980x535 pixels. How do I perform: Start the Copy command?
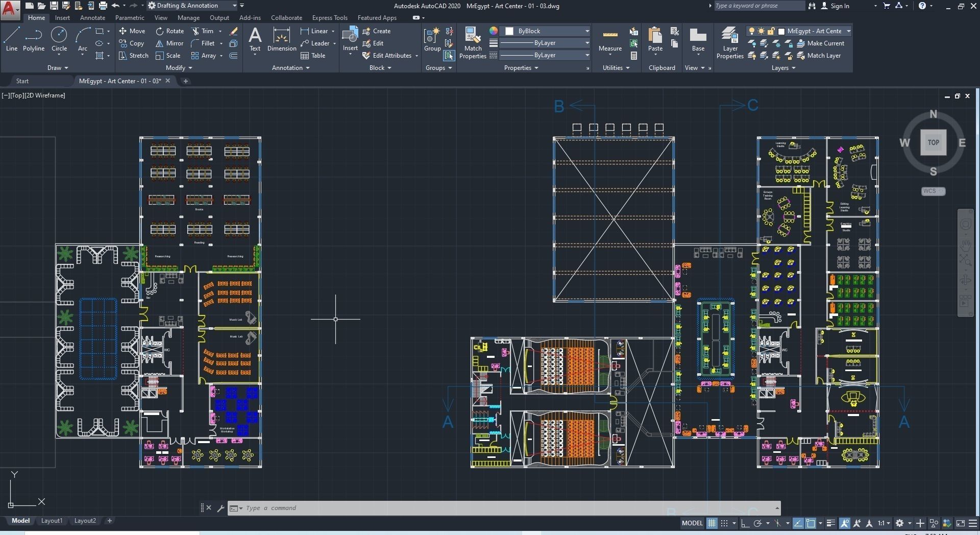(132, 43)
